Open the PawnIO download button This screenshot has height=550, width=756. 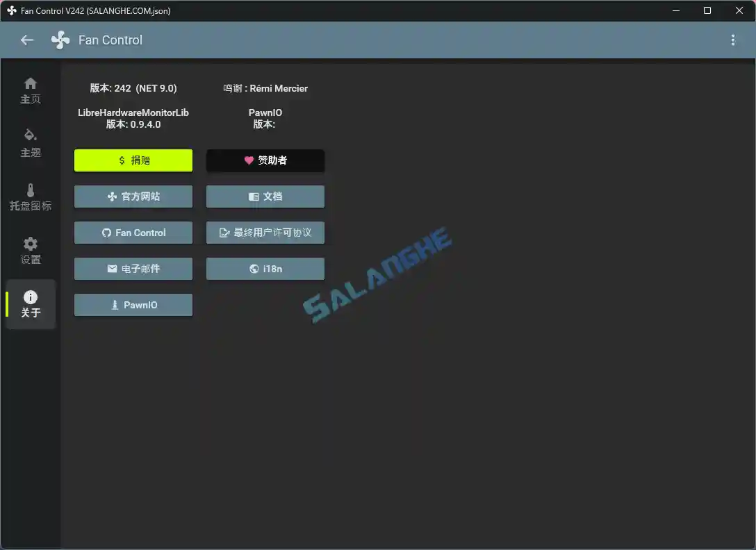(133, 305)
